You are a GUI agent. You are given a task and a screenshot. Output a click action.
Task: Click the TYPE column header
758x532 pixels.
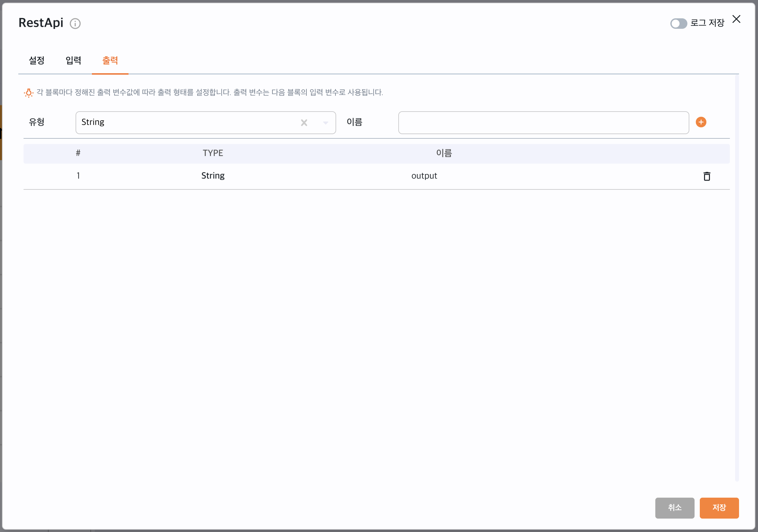point(213,153)
